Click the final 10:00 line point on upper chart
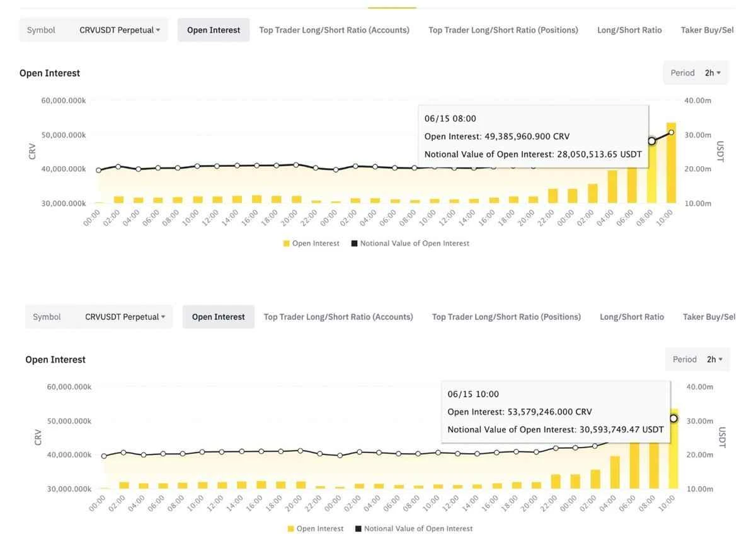Viewport: 756px width, 542px height. [x=671, y=132]
